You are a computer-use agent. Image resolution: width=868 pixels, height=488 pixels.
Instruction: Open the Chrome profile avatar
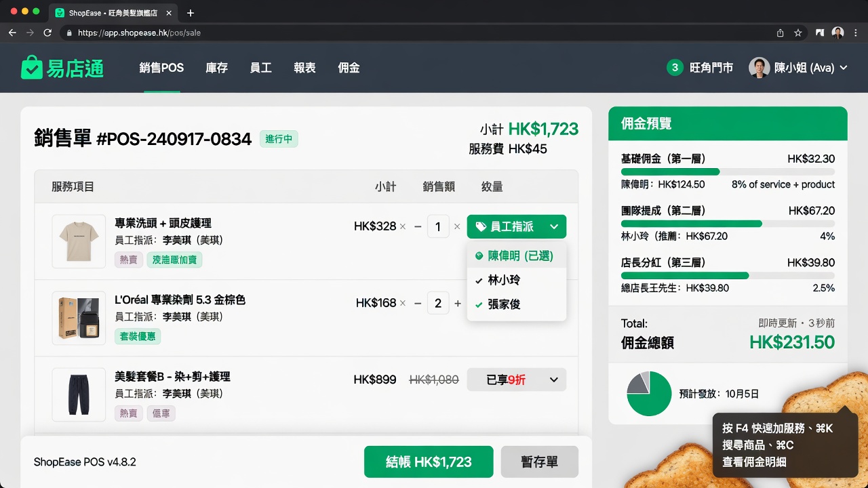pyautogui.click(x=838, y=33)
